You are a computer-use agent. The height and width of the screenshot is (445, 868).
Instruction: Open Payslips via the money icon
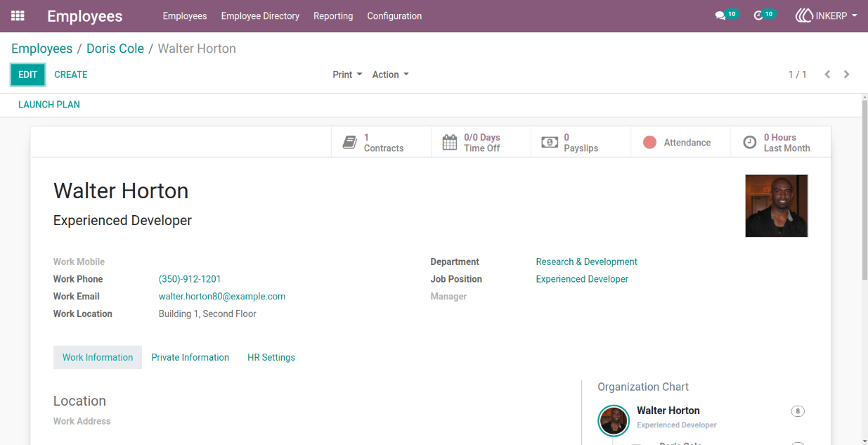[550, 143]
